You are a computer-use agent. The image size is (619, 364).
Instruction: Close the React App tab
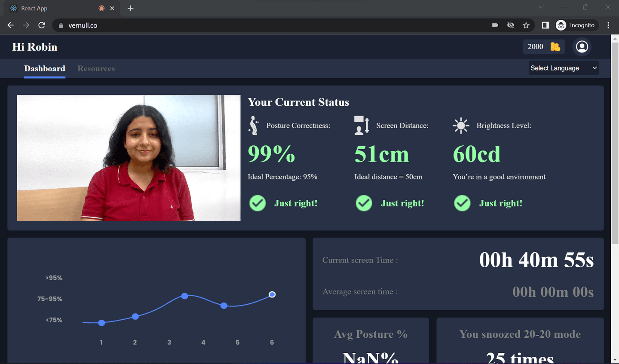point(112,8)
